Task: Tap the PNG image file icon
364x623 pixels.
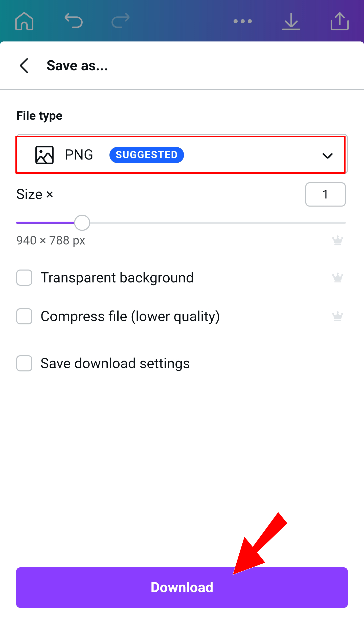Action: click(x=44, y=155)
